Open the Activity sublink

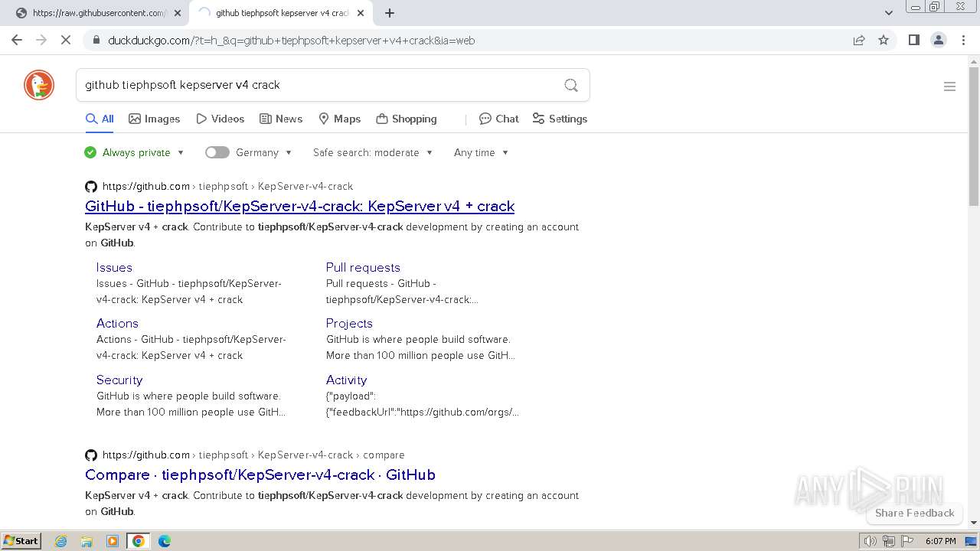click(346, 380)
